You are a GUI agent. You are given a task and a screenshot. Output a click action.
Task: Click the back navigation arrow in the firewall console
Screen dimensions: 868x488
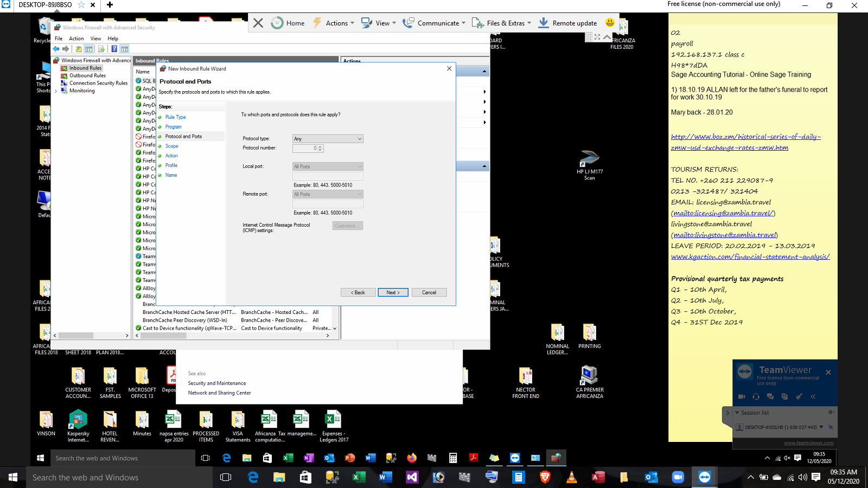[55, 48]
